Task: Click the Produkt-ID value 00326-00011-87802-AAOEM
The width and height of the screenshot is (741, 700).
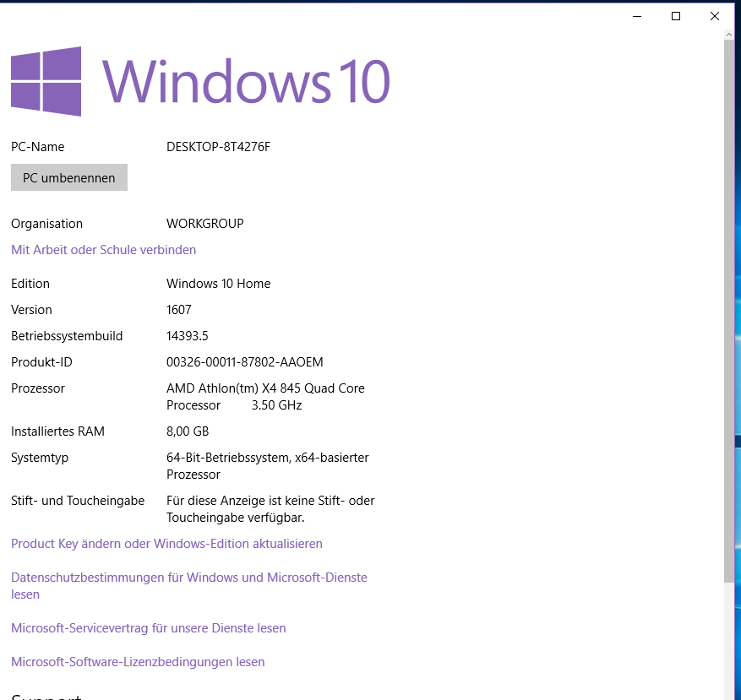Action: pos(244,362)
